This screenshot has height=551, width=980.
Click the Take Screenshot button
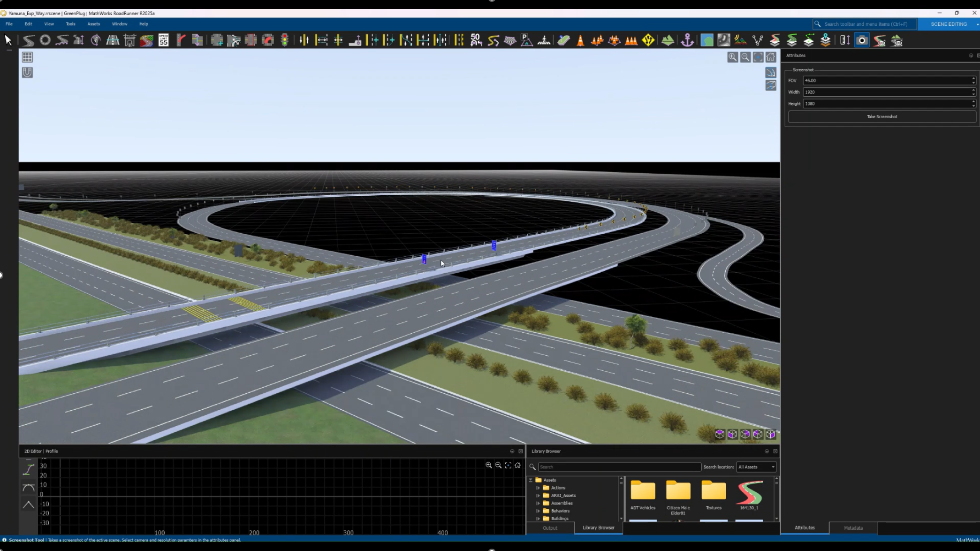[x=882, y=116]
